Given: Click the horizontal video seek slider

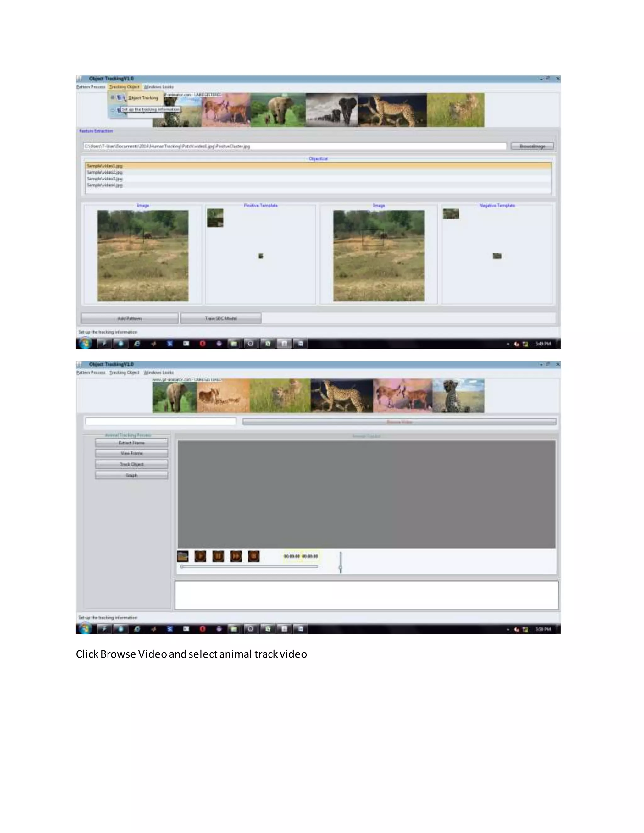Looking at the screenshot, I should click(249, 567).
